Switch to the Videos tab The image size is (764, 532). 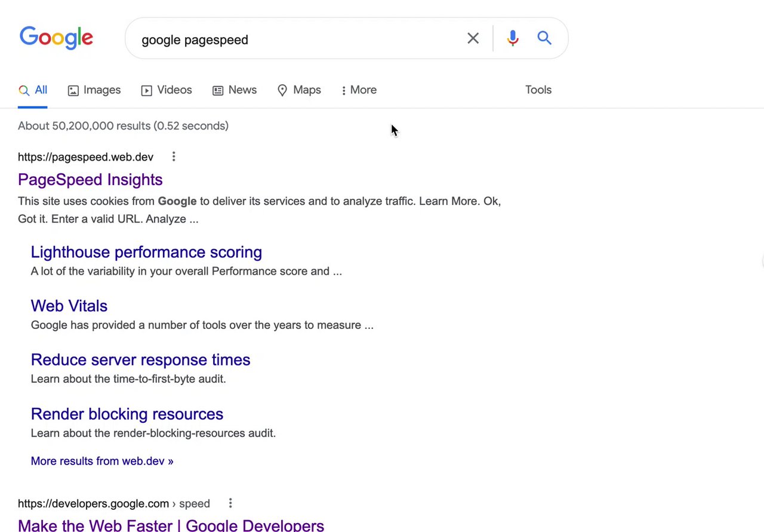coord(167,90)
